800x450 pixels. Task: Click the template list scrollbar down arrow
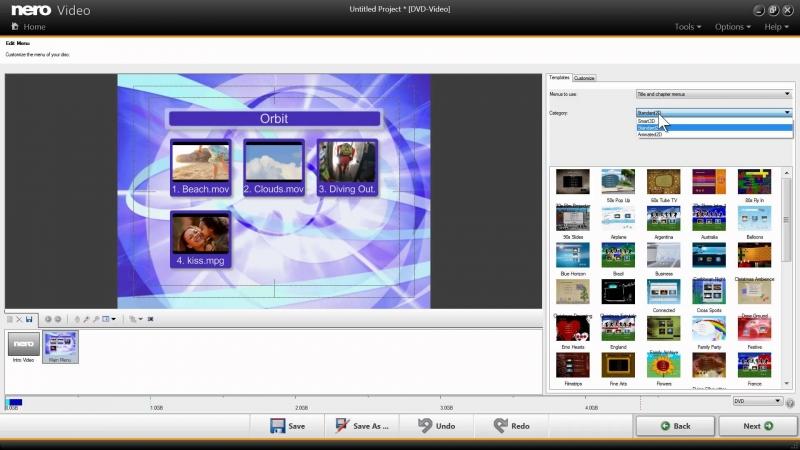(x=786, y=387)
